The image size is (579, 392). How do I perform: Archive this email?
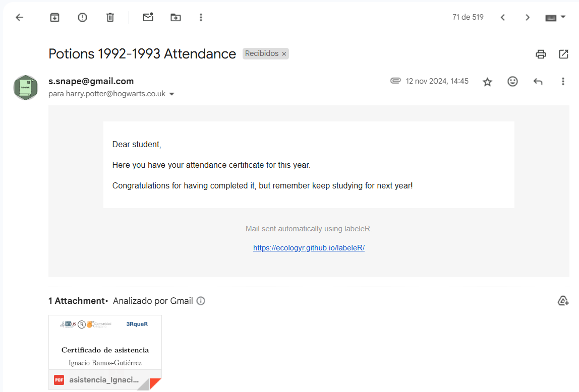54,18
